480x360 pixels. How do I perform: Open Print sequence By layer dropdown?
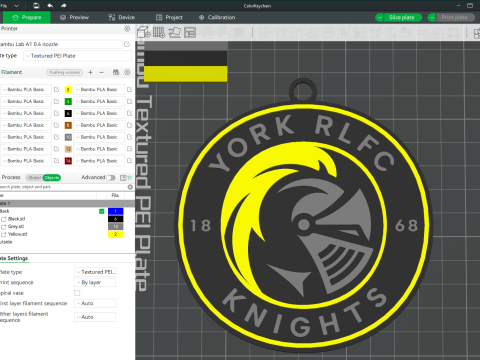pyautogui.click(x=95, y=283)
